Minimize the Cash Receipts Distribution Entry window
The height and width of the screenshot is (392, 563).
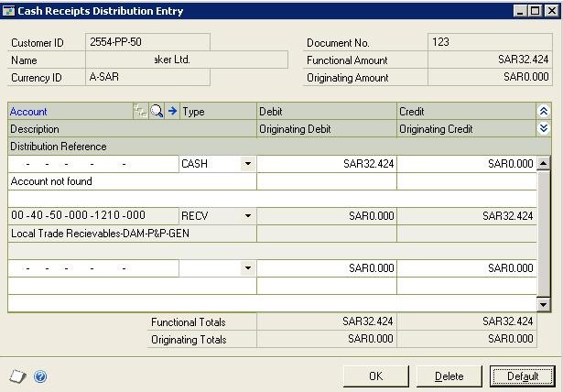tap(520, 11)
